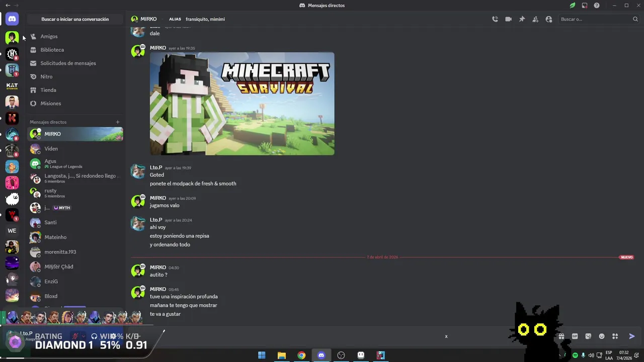Open the Mateinho conversation
The width and height of the screenshot is (644, 362).
75,237
